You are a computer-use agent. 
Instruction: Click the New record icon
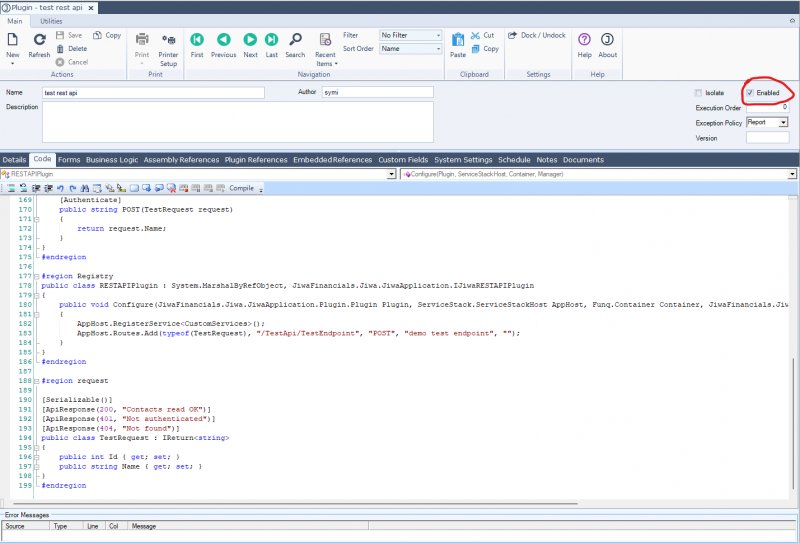(x=13, y=39)
